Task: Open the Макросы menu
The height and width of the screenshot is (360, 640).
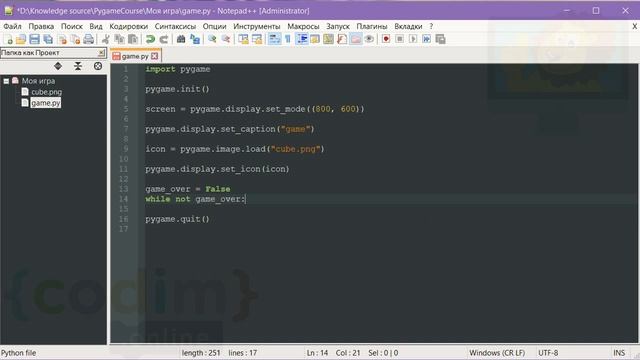Action: 303,26
